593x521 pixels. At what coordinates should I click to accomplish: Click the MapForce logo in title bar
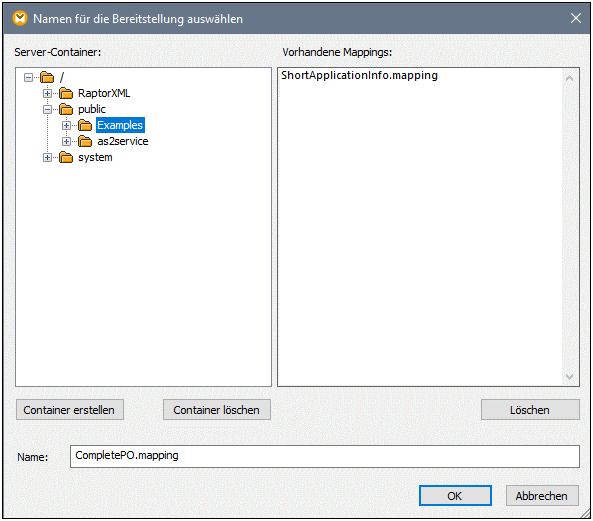point(20,18)
